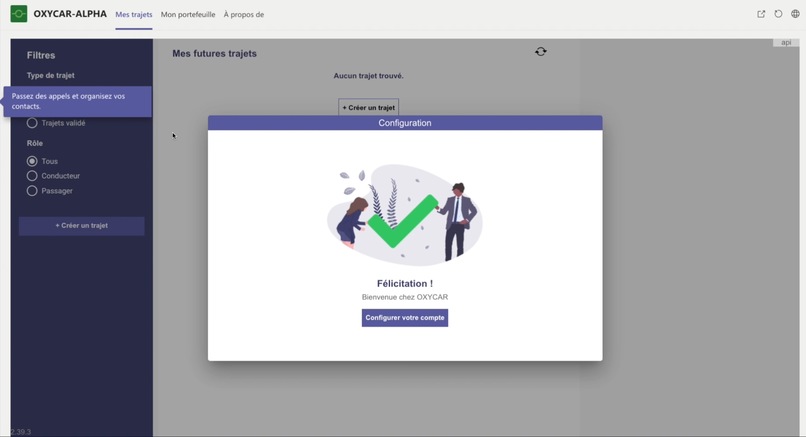Open the À propos de tab
This screenshot has height=437, width=806.
coord(244,14)
